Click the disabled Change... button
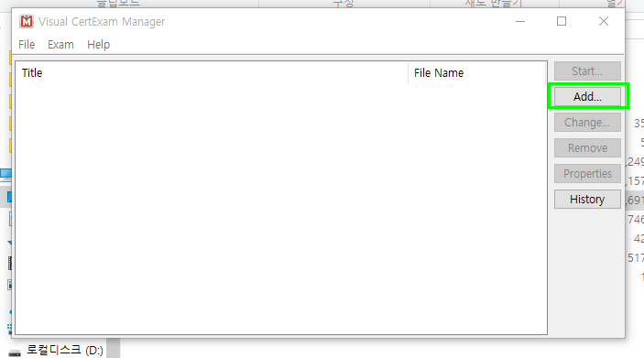Image resolution: width=644 pixels, height=358 pixels. pyautogui.click(x=587, y=123)
